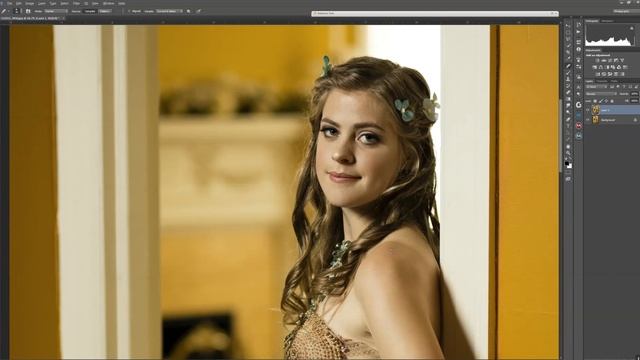
Task: Click the foreground/background color swatches
Action: (569, 164)
